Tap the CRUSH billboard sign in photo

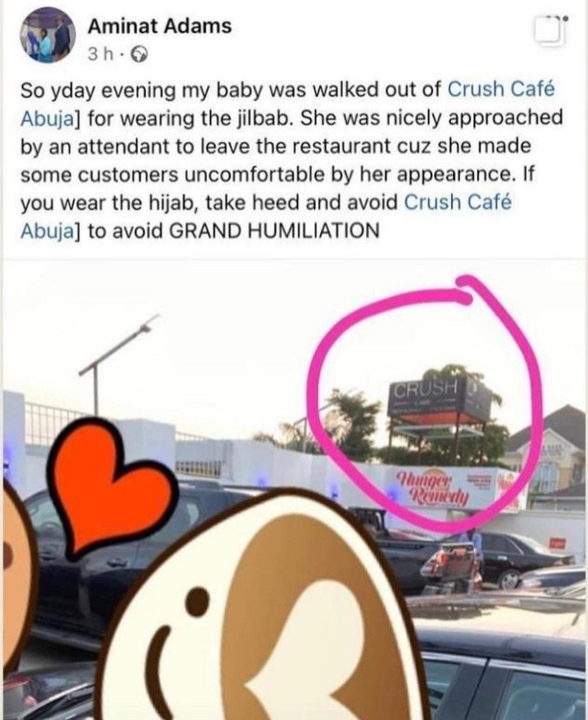[438, 399]
